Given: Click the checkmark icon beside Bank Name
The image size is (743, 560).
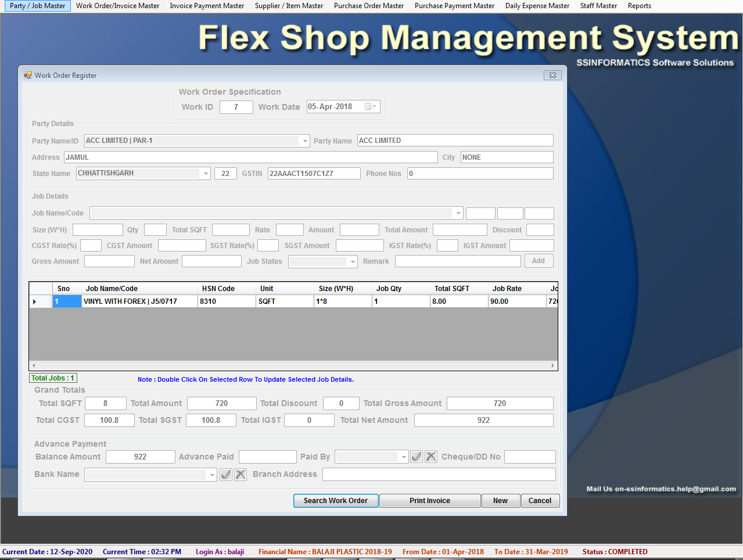Looking at the screenshot, I should [226, 475].
